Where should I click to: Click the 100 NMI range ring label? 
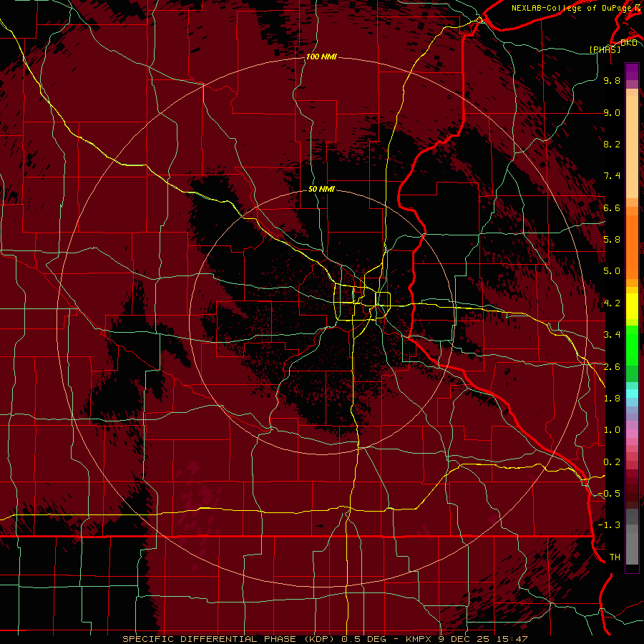point(321,57)
